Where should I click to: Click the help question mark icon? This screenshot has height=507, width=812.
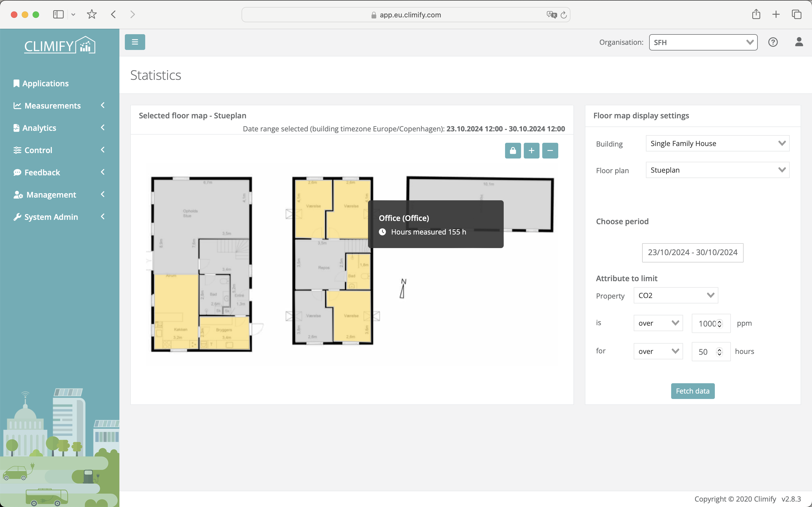[773, 42]
